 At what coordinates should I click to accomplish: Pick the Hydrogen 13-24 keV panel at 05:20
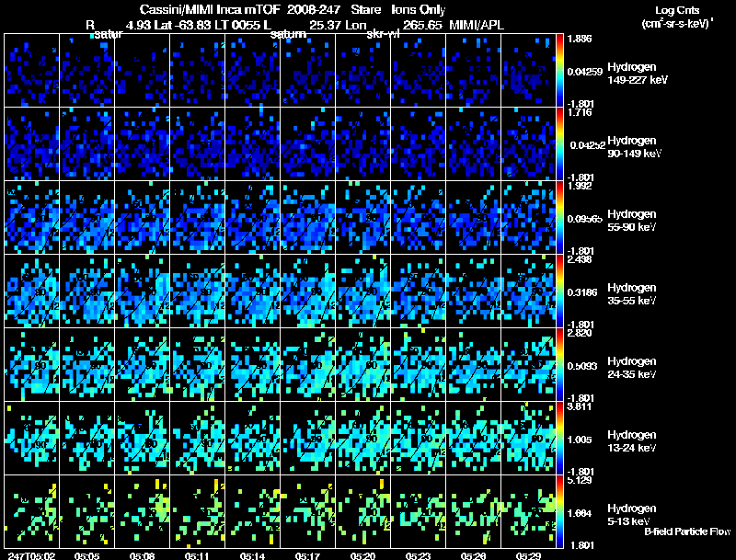[362, 438]
